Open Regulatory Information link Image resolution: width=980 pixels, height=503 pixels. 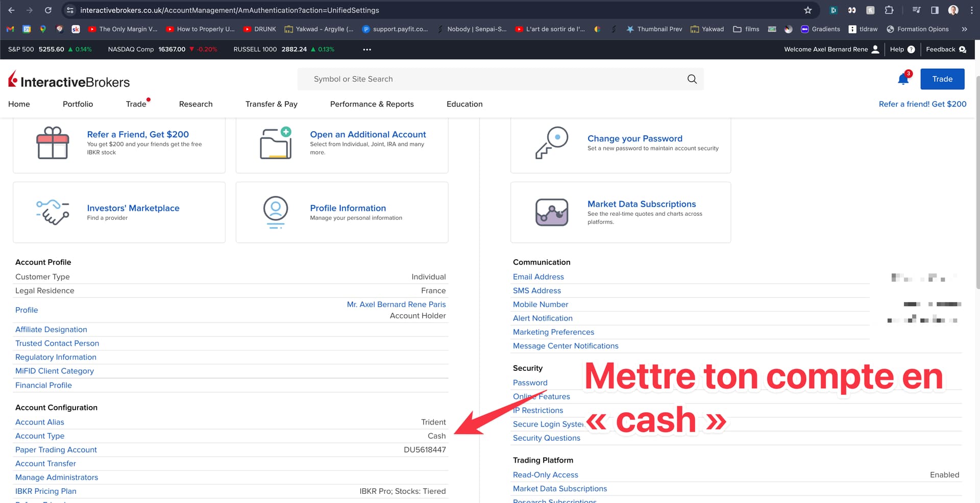[56, 357]
